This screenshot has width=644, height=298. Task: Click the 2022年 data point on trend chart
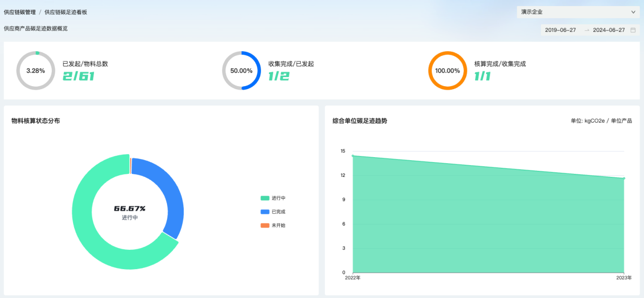(353, 156)
